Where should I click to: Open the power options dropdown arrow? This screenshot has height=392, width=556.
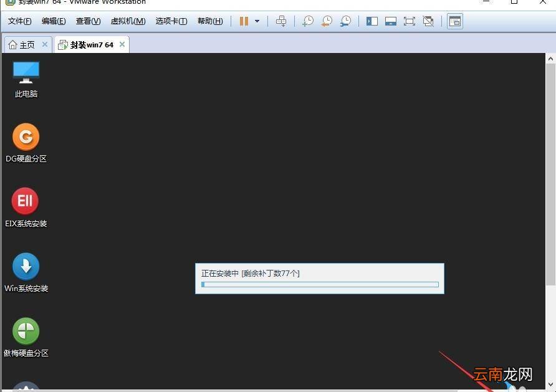[x=257, y=21]
